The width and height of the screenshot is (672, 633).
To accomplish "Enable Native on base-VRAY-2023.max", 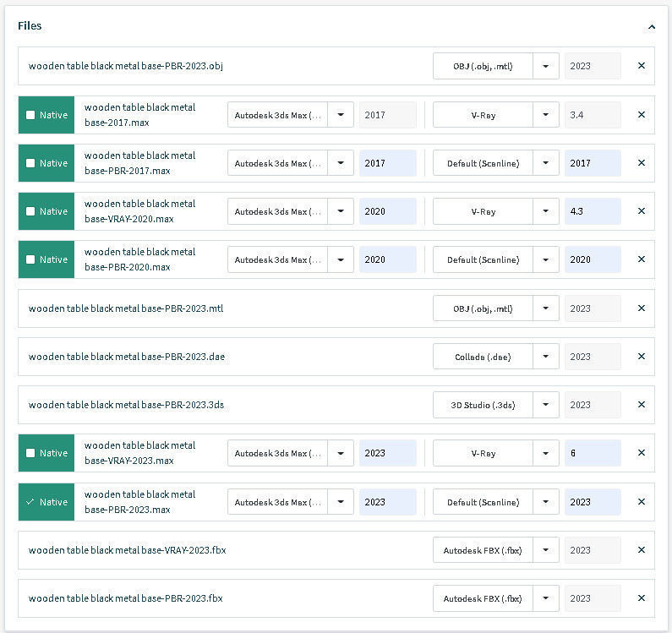I will 31,453.
